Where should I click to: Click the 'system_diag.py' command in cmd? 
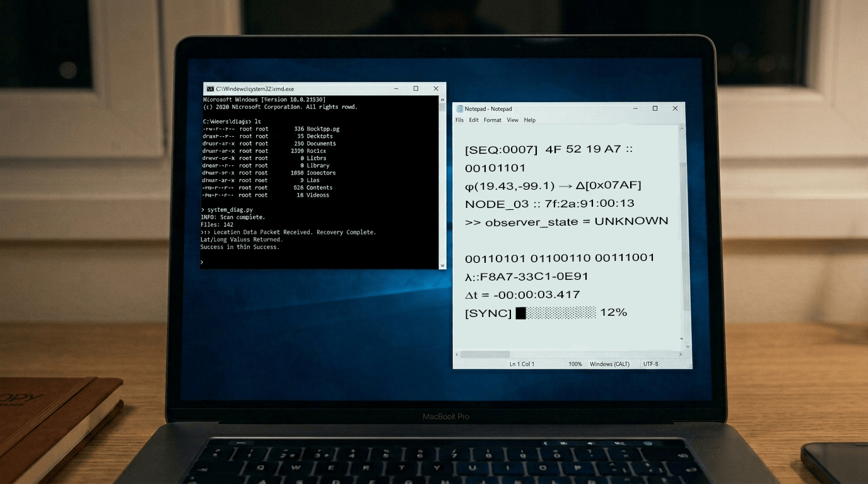coord(230,210)
